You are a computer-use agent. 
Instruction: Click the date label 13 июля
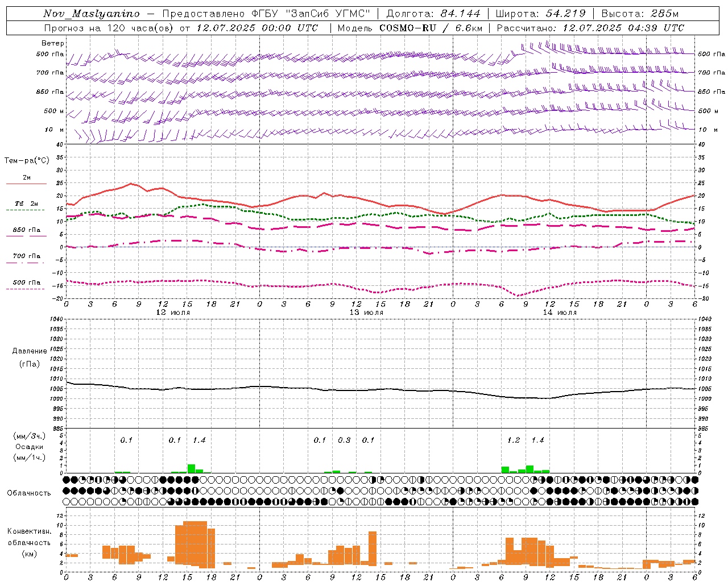pos(366,312)
